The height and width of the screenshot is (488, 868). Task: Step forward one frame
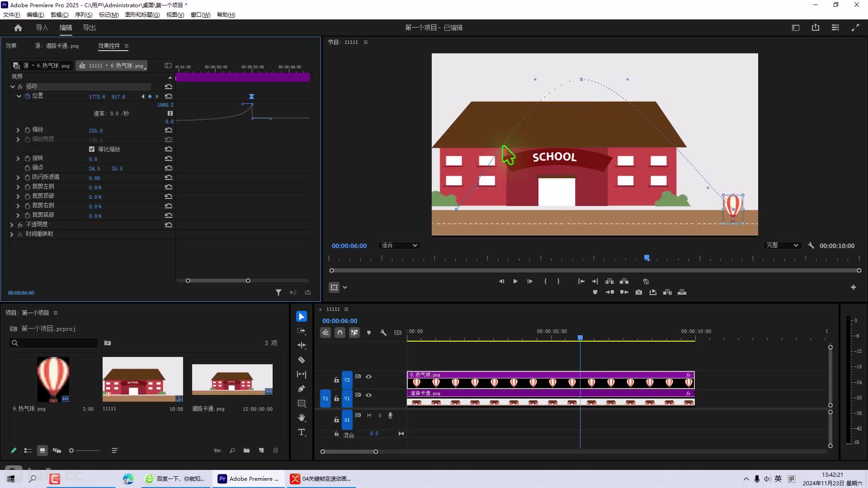[x=530, y=282]
